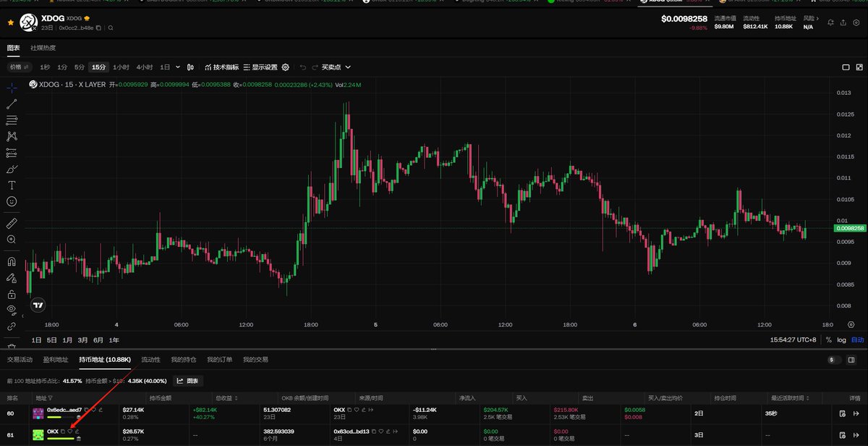Open the search icon next to contract address
This screenshot has height=446, width=868.
(x=110, y=28)
